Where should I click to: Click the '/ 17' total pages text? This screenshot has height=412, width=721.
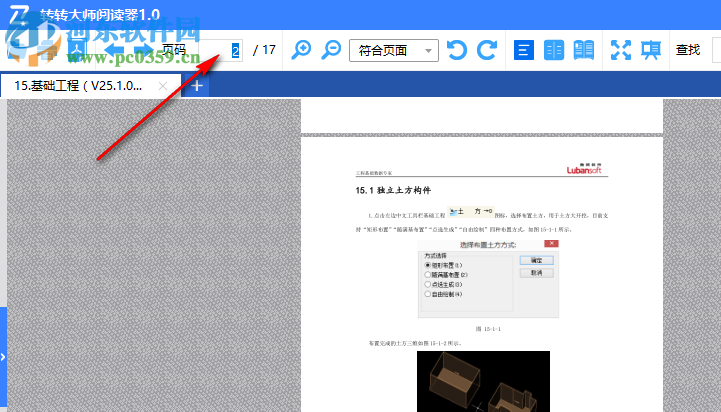point(264,50)
